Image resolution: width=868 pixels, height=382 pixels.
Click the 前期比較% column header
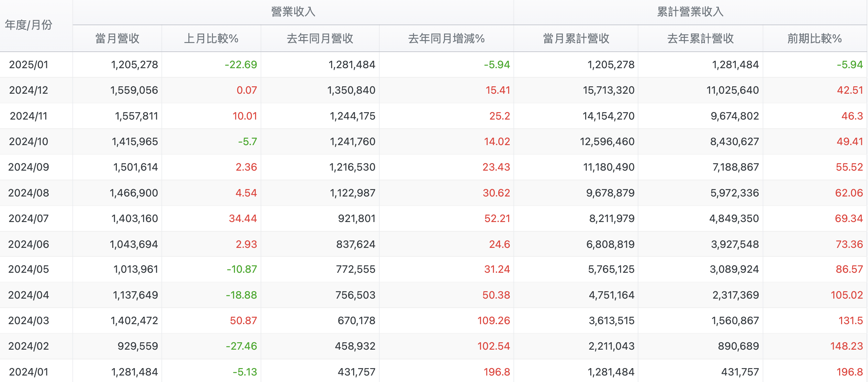tap(814, 38)
